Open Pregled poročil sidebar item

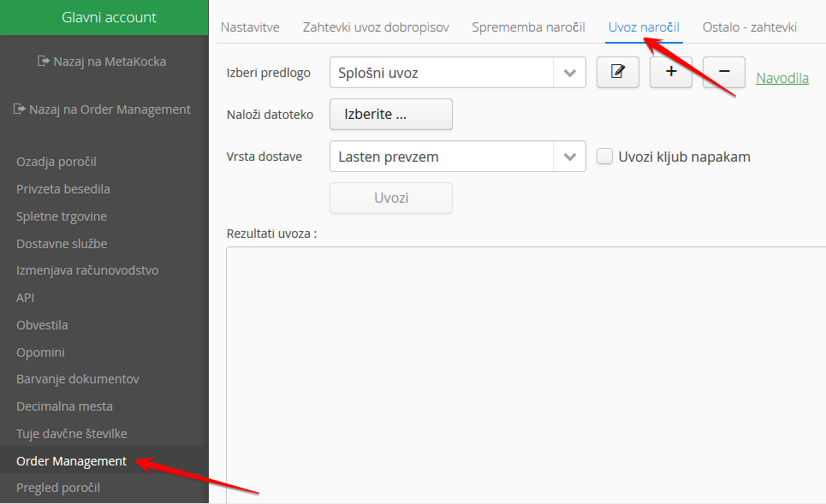click(x=58, y=488)
